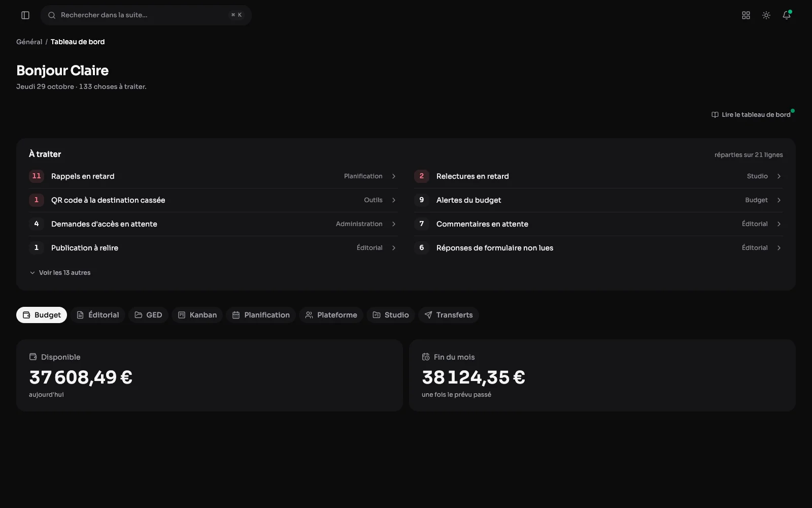812x508 pixels.
Task: Open 'Commentaires en attente' item
Action: click(598, 224)
